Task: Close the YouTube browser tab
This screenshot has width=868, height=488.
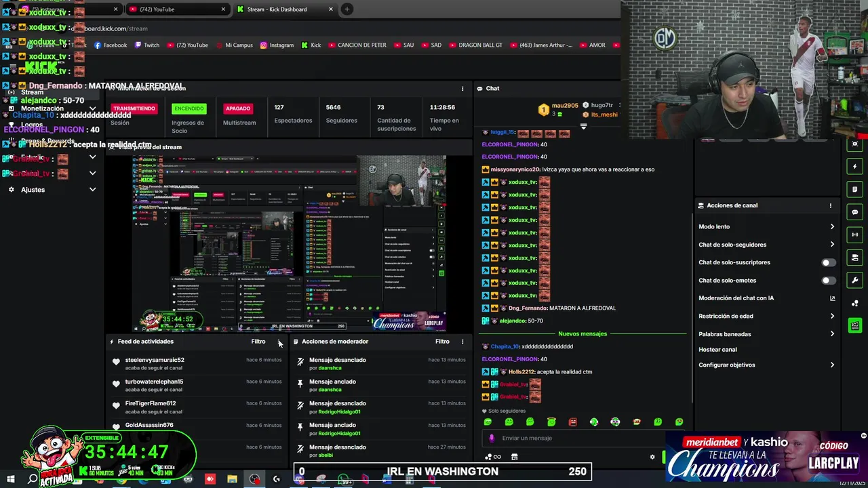Action: click(x=223, y=9)
